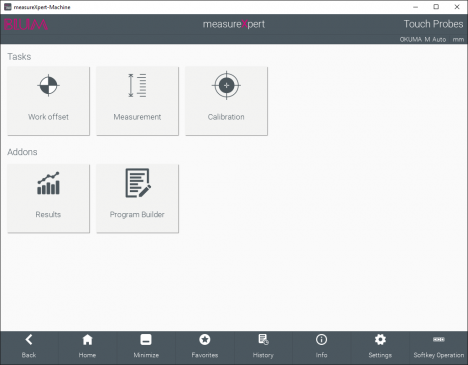The width and height of the screenshot is (468, 365).
Task: Click the measureXpert title text
Action: point(234,24)
